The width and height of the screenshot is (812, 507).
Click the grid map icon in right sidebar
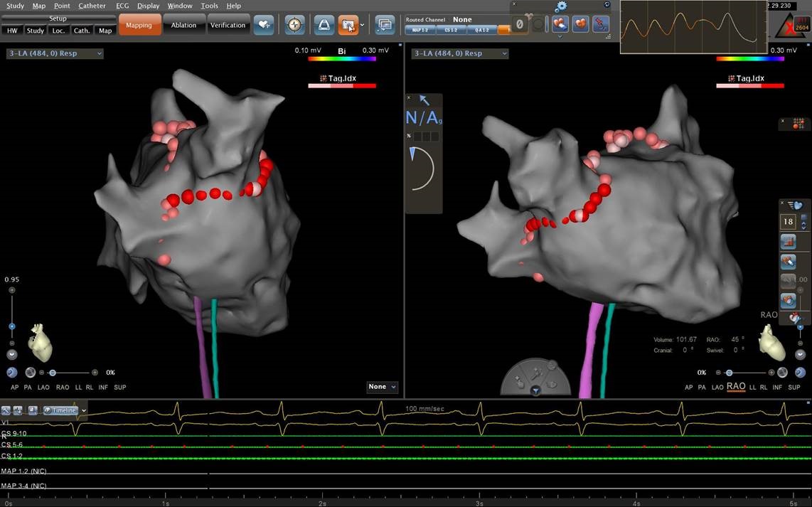788,242
